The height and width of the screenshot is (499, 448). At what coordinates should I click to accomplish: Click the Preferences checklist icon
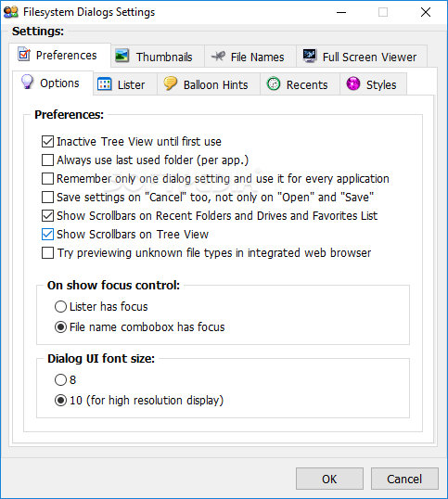tap(24, 54)
